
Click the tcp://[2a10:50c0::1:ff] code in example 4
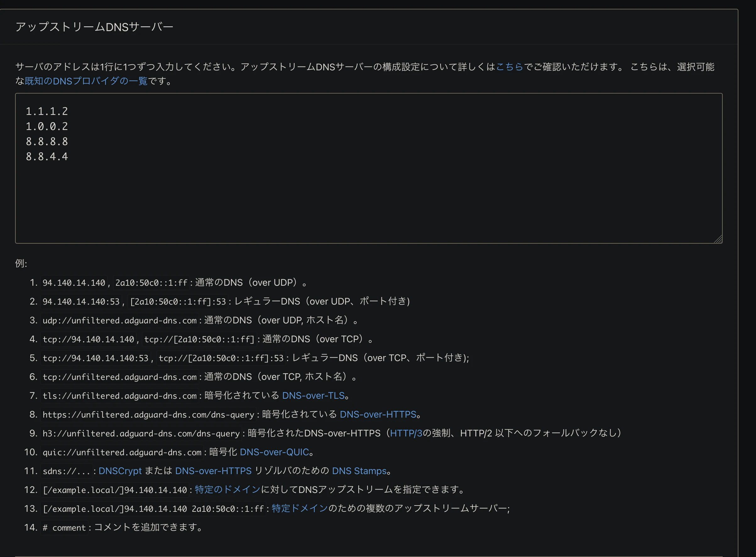pyautogui.click(x=199, y=339)
